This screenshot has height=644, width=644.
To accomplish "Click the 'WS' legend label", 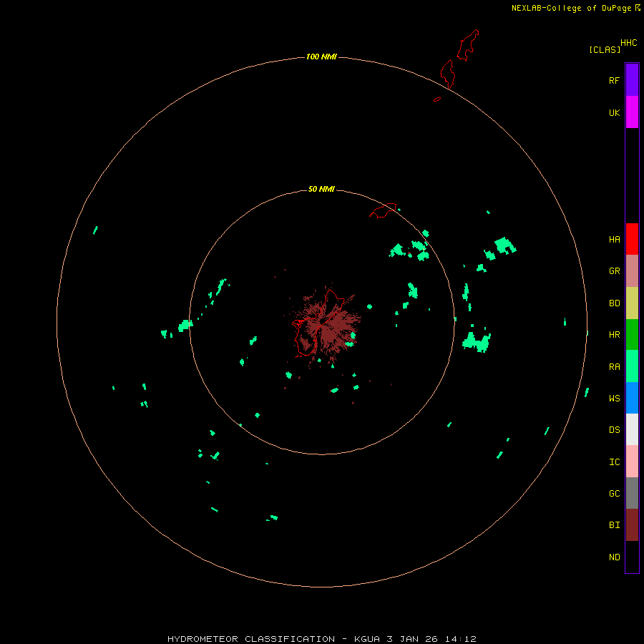I will click(615, 398).
